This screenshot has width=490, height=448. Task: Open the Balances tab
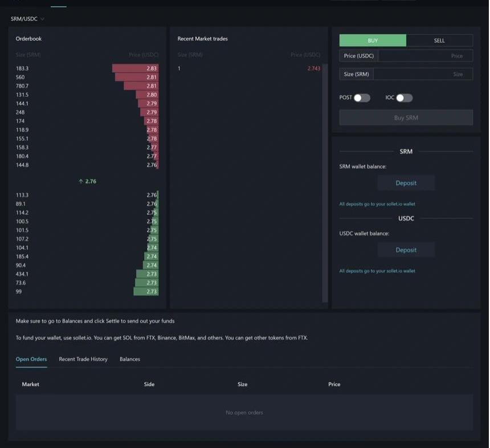pyautogui.click(x=130, y=359)
